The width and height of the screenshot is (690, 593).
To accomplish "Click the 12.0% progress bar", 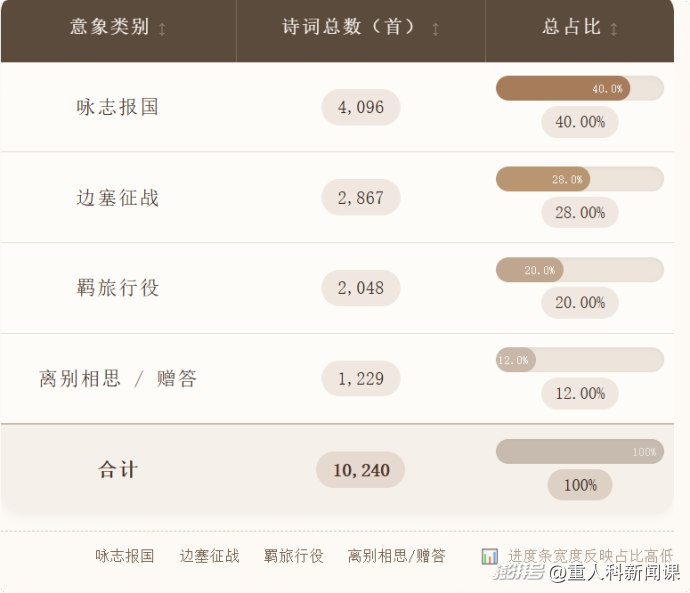I will pyautogui.click(x=580, y=360).
